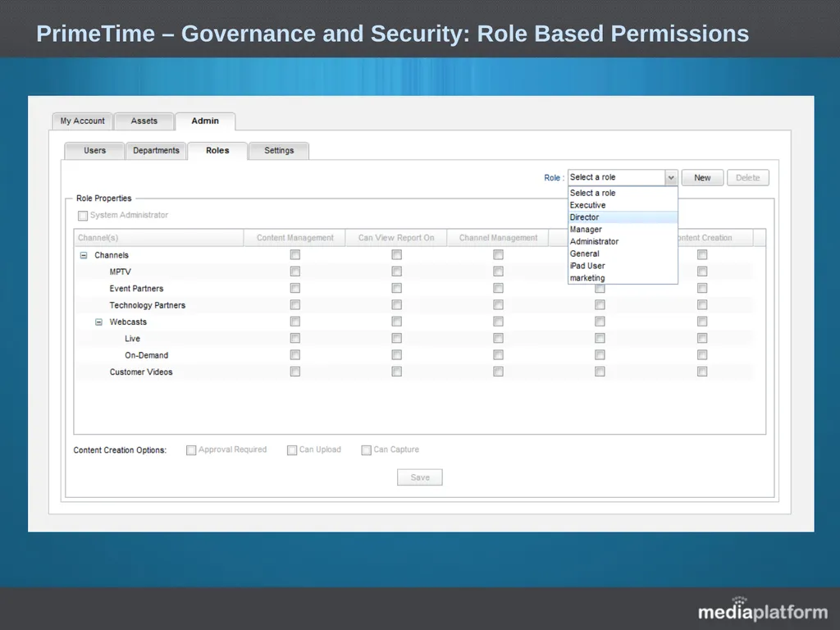This screenshot has width=840, height=630.
Task: Select Event Partners channel label
Action: [x=136, y=289]
